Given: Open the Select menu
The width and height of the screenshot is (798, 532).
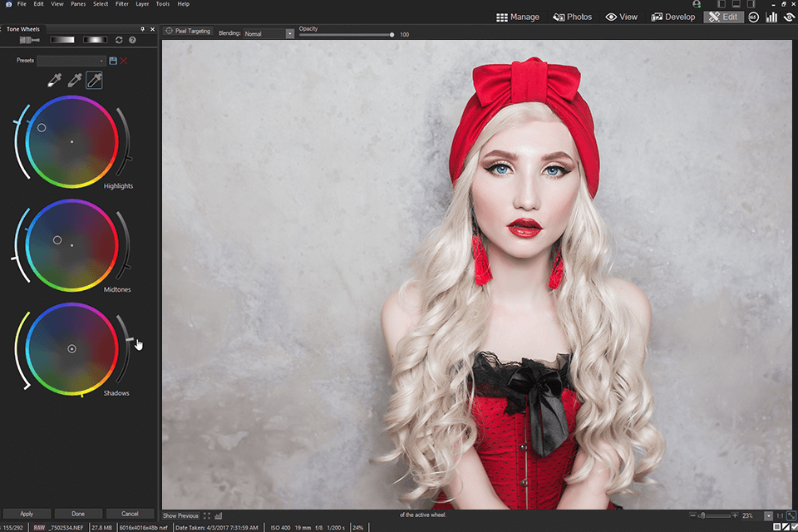Looking at the screenshot, I should [x=101, y=4].
